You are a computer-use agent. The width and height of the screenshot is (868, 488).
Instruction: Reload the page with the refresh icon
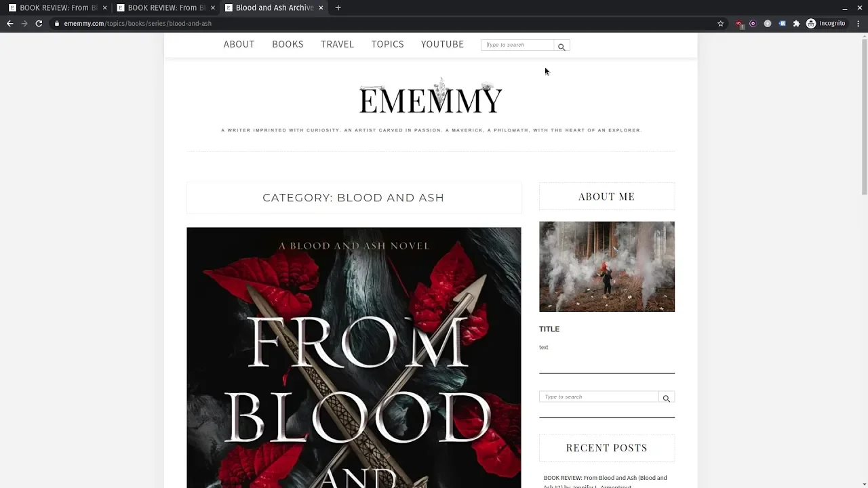click(x=39, y=23)
